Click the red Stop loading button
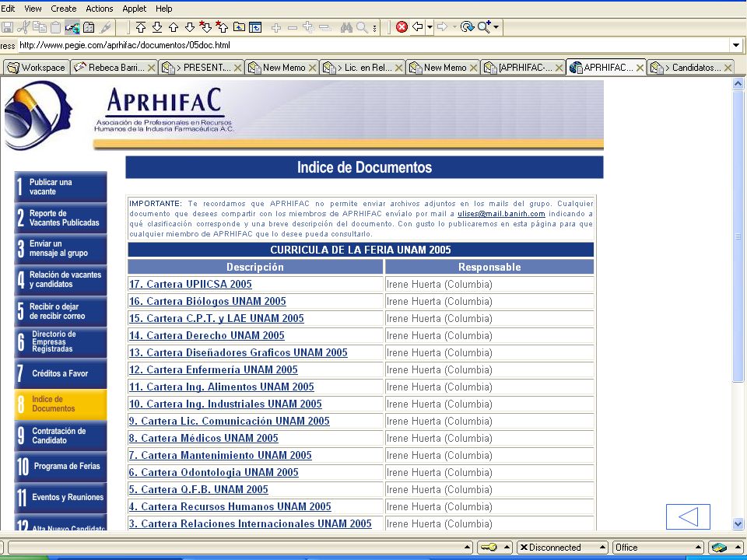747x560 pixels. tap(402, 27)
